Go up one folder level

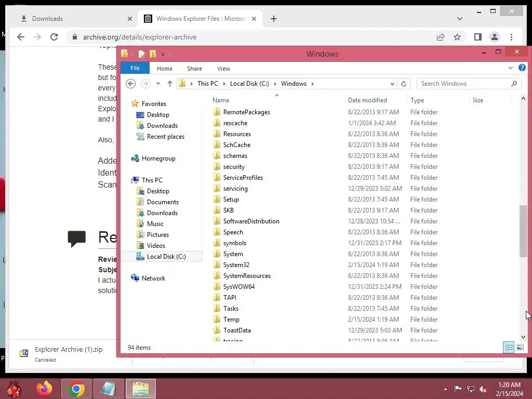point(170,84)
